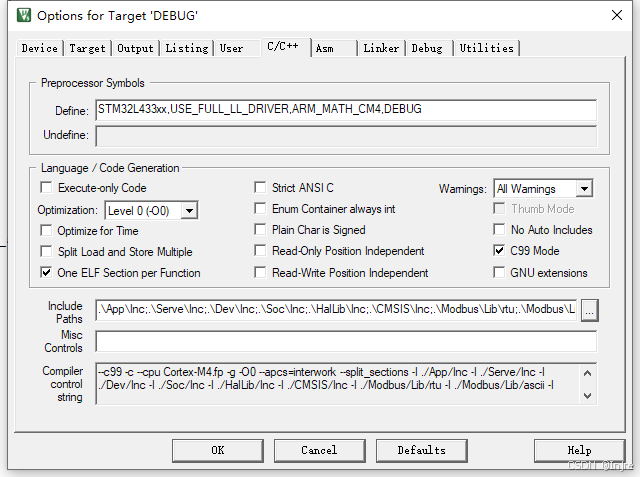Enable GNU extensions checkbox
This screenshot has width=640, height=477.
tap(499, 272)
